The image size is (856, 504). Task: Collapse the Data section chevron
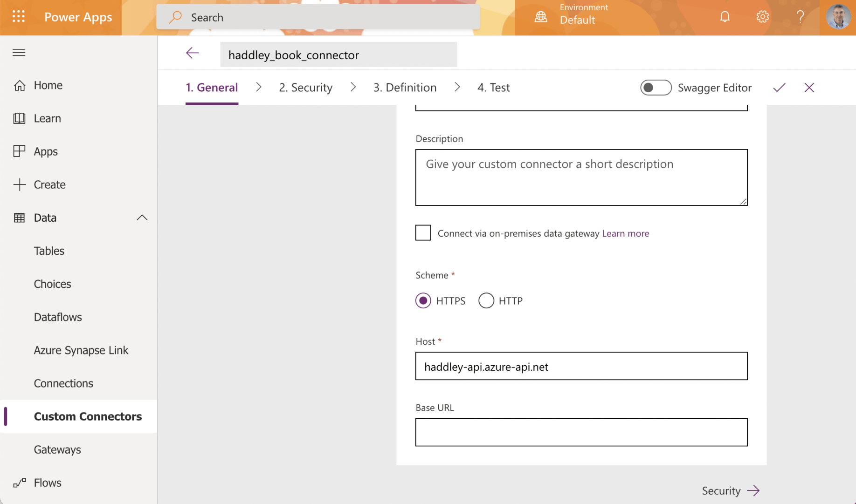coord(142,218)
